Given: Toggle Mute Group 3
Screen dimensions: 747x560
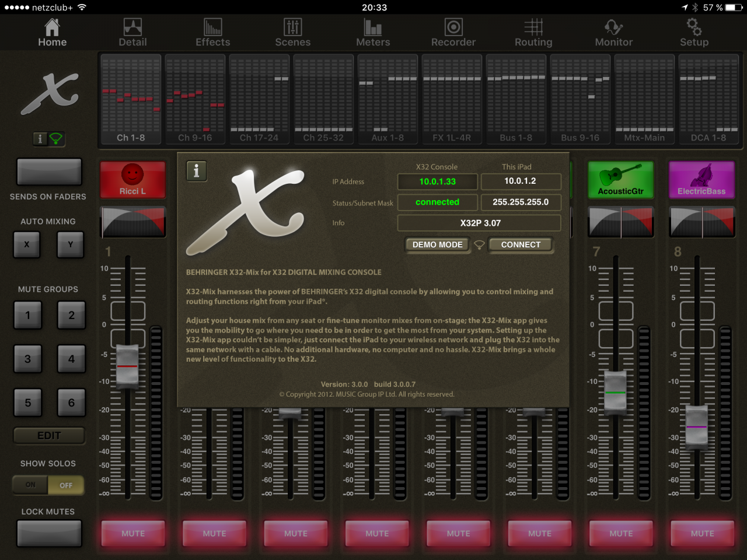Looking at the screenshot, I should pos(27,359).
